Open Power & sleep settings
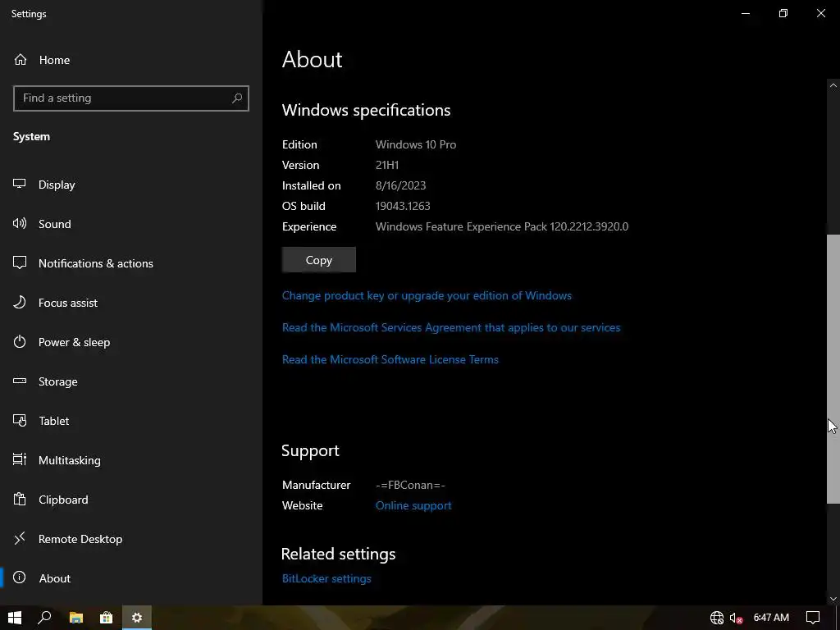 pos(74,342)
